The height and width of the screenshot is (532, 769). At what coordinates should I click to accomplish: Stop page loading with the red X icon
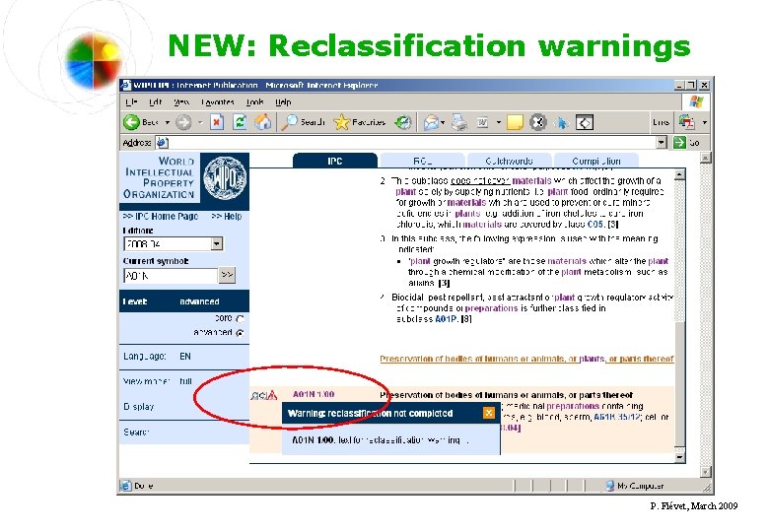coord(217,122)
